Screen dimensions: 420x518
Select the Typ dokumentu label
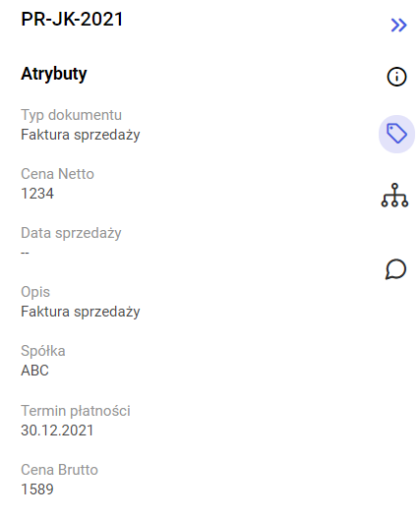72,115
